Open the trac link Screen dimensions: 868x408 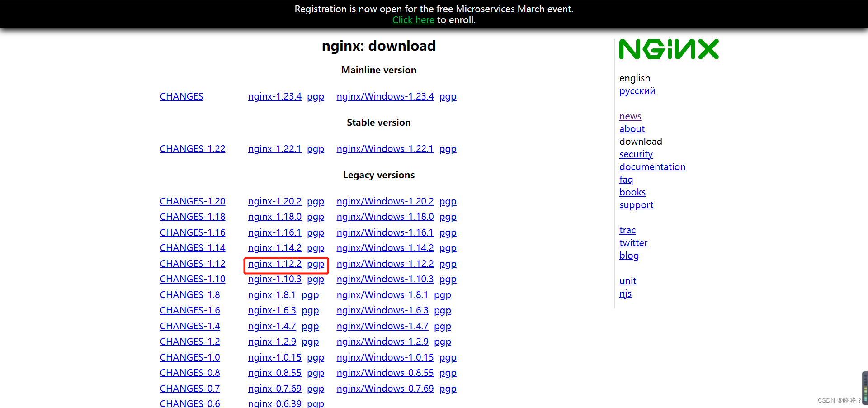pyautogui.click(x=627, y=230)
